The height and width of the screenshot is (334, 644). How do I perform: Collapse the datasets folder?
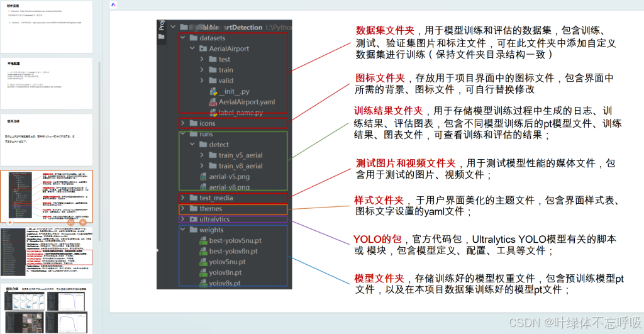tap(183, 38)
